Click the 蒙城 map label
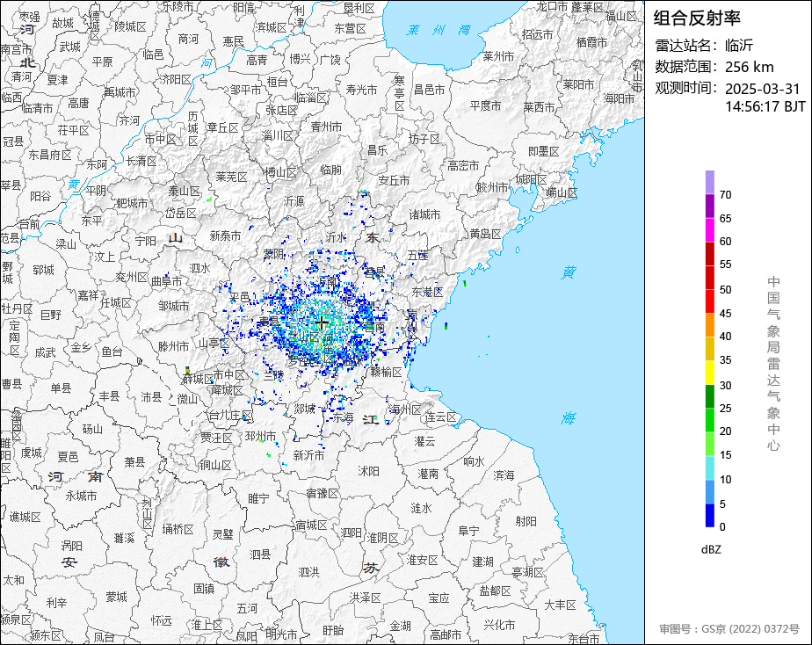 116,597
